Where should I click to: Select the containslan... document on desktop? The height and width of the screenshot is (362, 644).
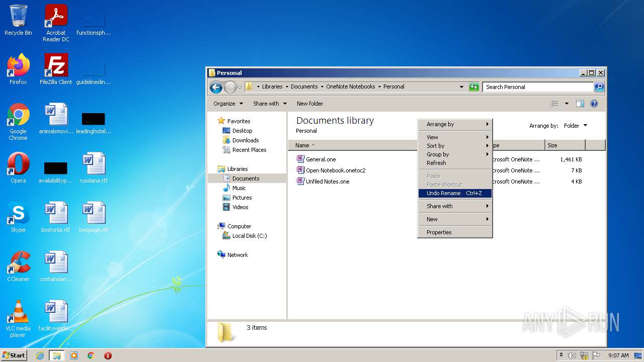click(x=56, y=266)
